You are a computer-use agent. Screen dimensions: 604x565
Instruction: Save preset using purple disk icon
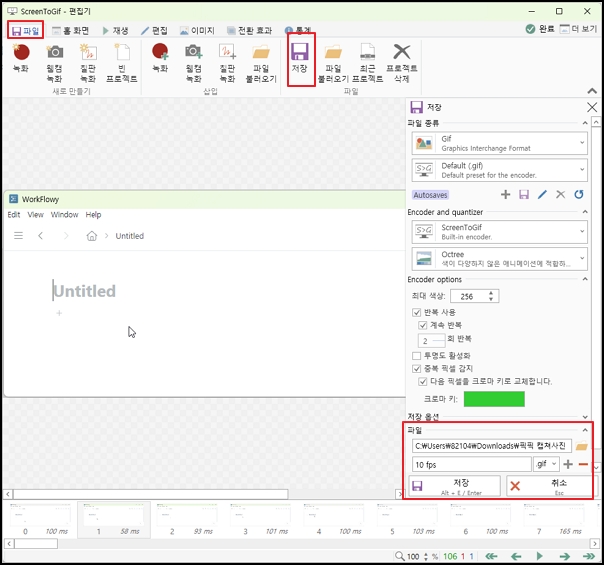(524, 194)
